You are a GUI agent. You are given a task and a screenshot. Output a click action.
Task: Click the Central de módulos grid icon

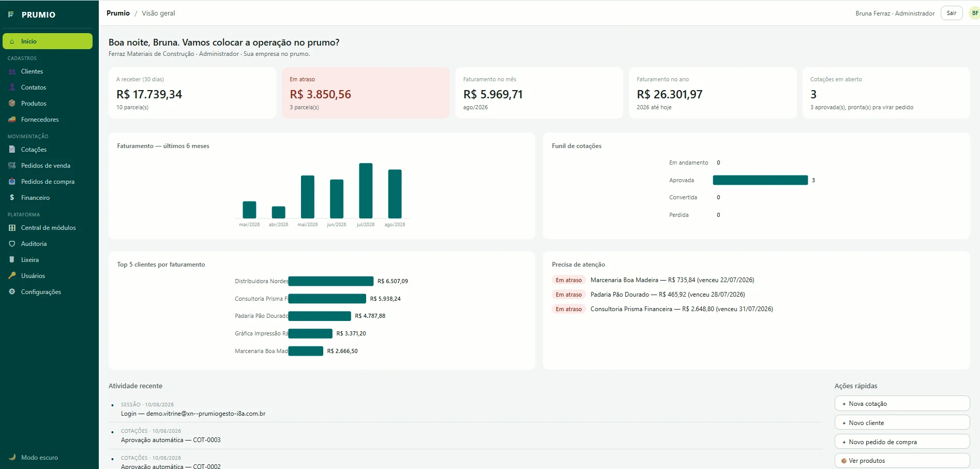pos(12,228)
